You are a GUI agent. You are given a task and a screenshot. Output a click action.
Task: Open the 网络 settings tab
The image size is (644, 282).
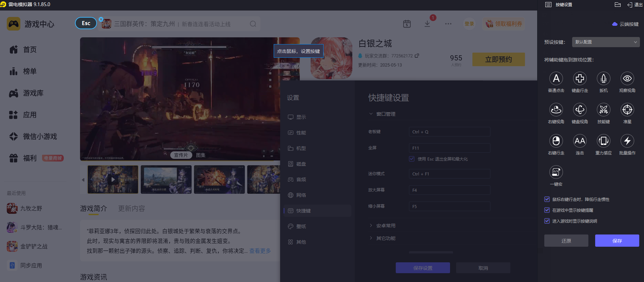click(317, 195)
